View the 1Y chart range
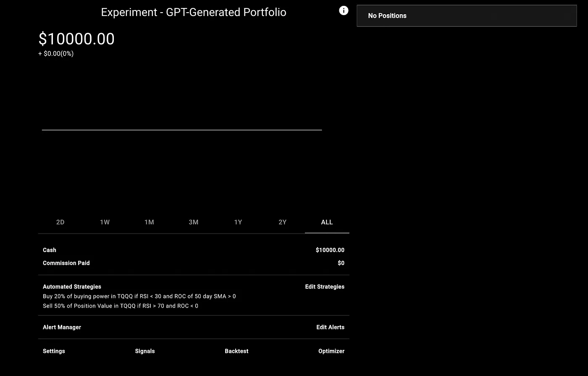Viewport: 588px width, 376px height. point(238,222)
